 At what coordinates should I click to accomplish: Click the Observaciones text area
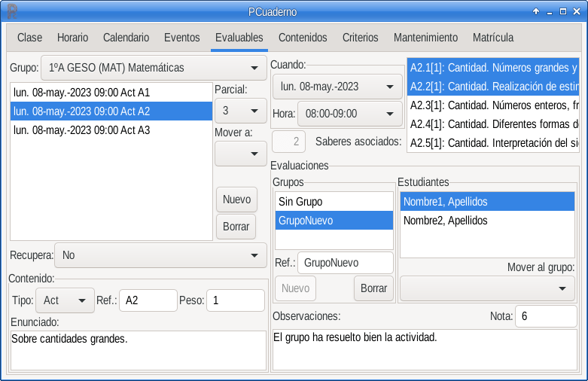click(425, 350)
